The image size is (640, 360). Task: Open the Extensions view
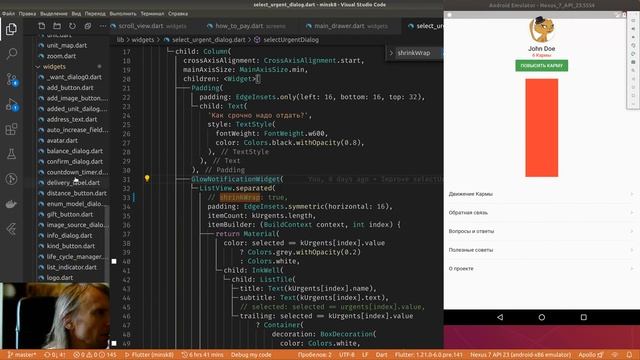pos(11,129)
